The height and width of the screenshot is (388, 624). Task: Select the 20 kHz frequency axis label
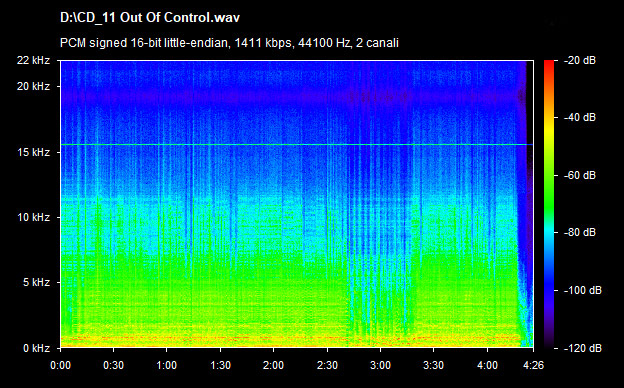pos(33,86)
